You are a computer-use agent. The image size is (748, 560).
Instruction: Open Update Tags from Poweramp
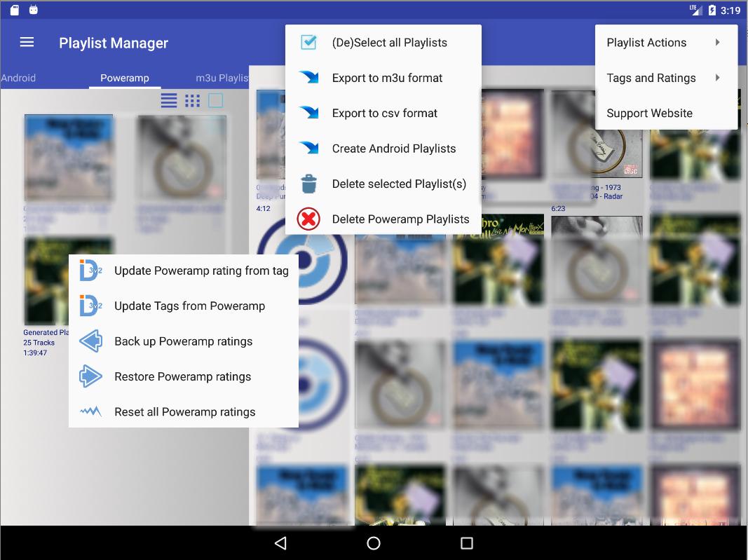(x=189, y=306)
